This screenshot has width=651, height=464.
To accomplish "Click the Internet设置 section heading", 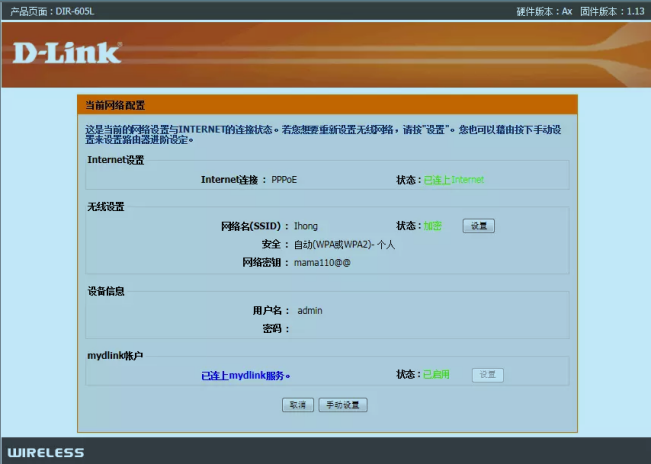I will click(115, 160).
